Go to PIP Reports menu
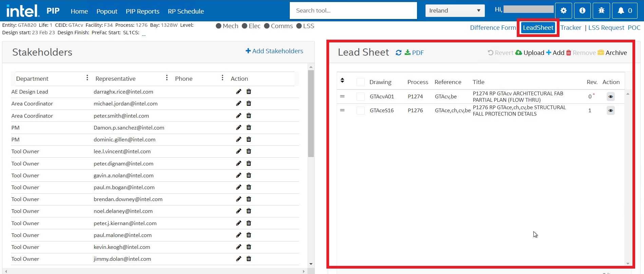644x274 pixels. tap(143, 11)
